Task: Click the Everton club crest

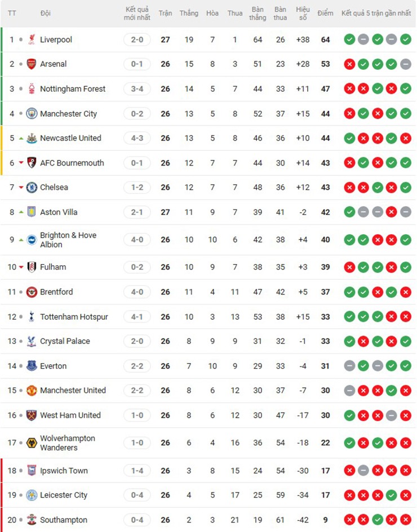Action: (x=32, y=366)
